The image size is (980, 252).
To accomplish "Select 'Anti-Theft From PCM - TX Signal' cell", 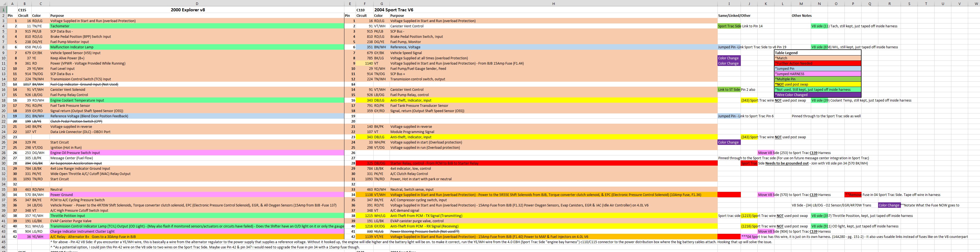I will click(x=553, y=216).
